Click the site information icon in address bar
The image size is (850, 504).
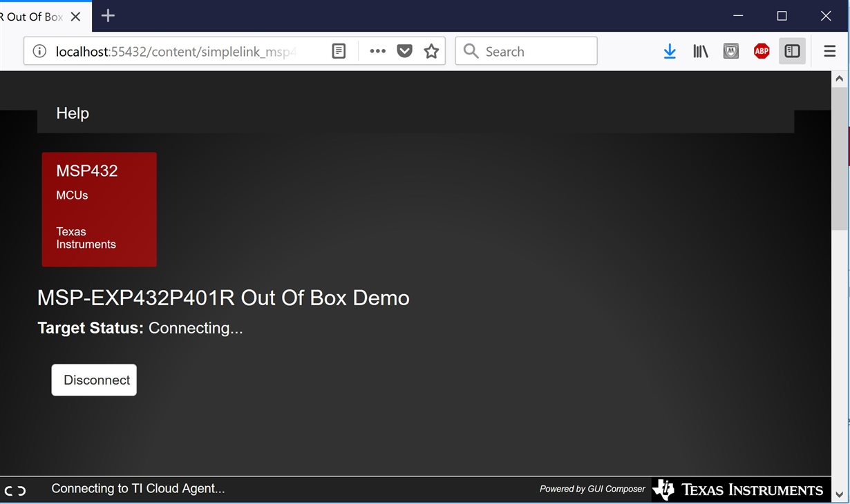click(39, 51)
